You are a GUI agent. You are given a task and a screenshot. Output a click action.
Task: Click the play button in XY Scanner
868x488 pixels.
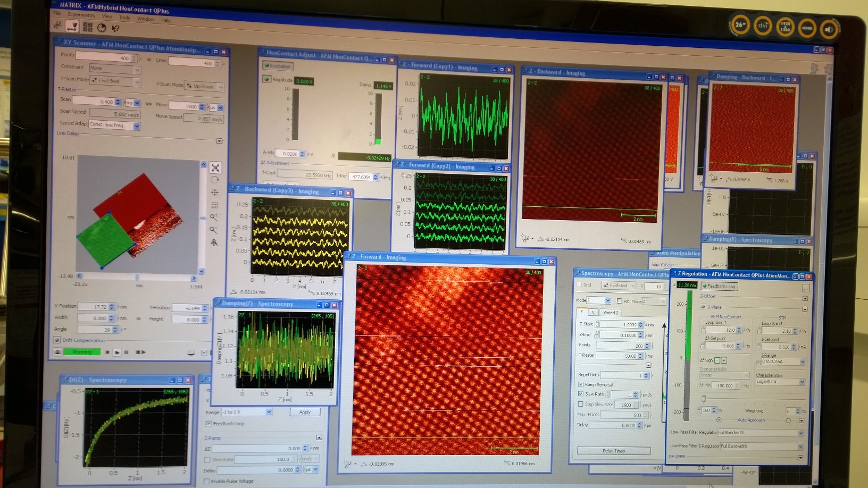(x=117, y=352)
